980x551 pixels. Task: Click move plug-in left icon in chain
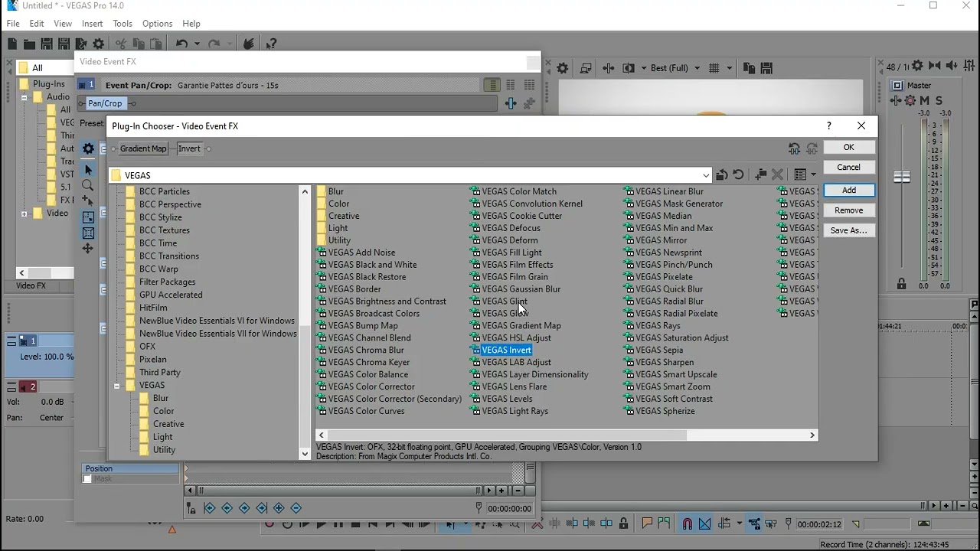coord(794,148)
